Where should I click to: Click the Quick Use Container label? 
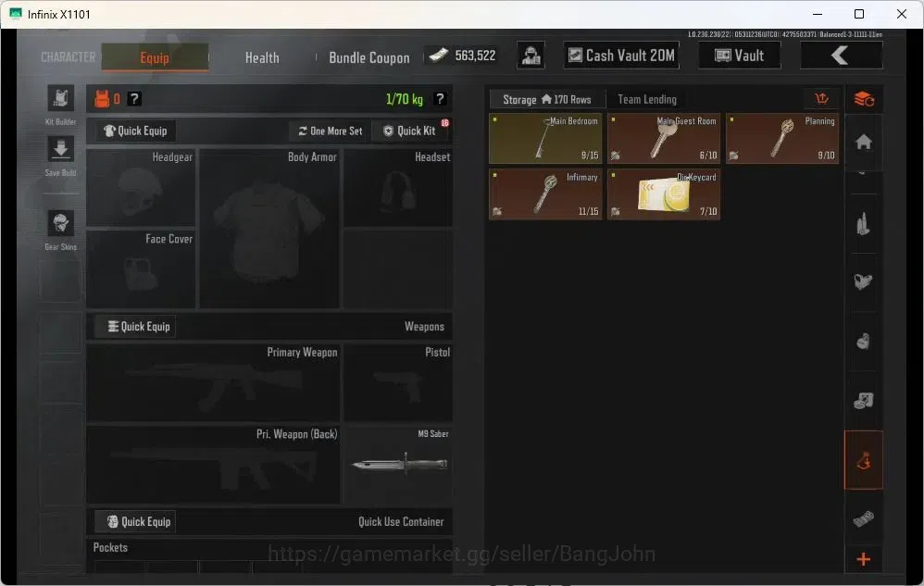click(x=401, y=522)
